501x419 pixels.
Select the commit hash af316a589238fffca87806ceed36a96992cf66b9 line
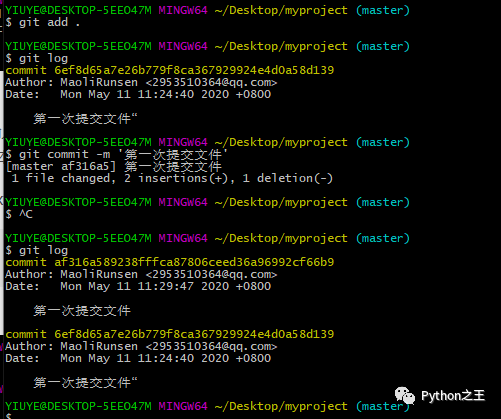click(x=170, y=262)
